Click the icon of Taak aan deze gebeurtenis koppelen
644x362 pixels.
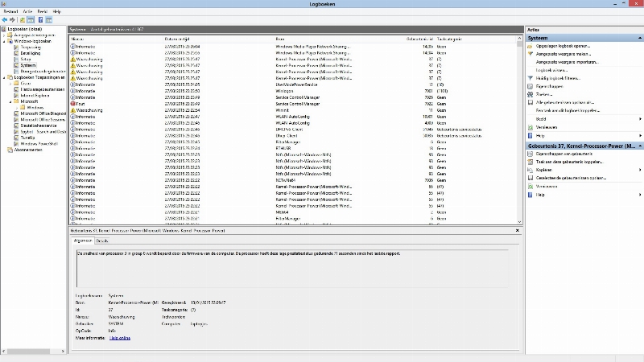click(x=530, y=162)
